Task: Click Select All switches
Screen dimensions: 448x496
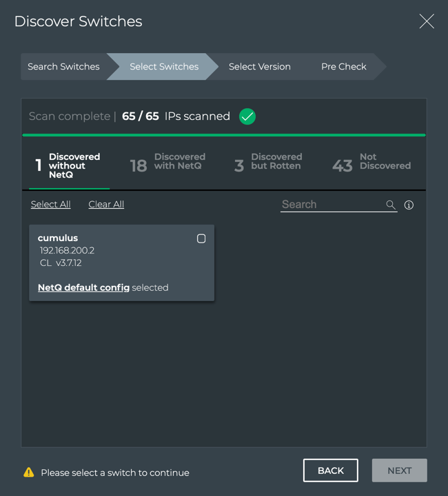Action: [x=50, y=205]
